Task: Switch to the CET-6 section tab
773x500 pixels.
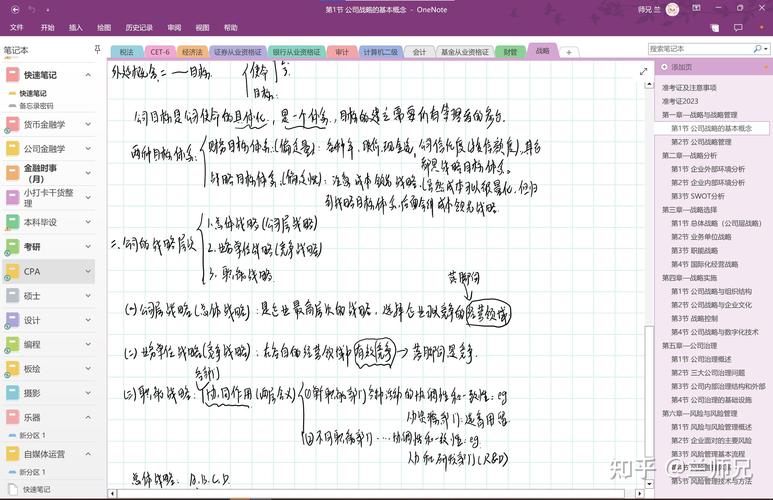Action: pos(160,52)
